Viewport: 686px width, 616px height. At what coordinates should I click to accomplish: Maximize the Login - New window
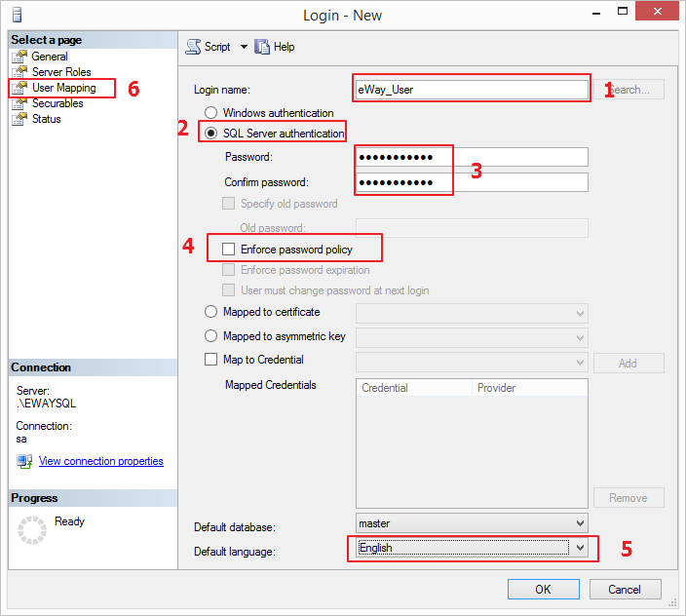coord(623,12)
